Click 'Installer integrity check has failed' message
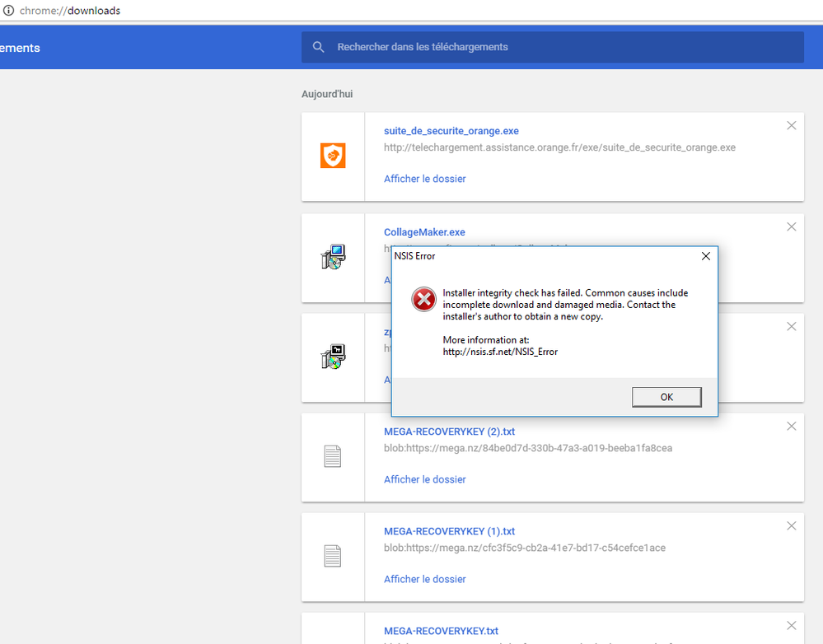 565,305
